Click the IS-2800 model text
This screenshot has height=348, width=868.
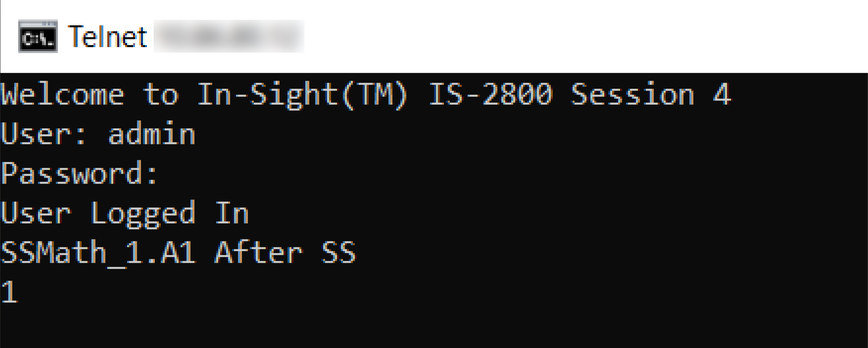pos(491,95)
